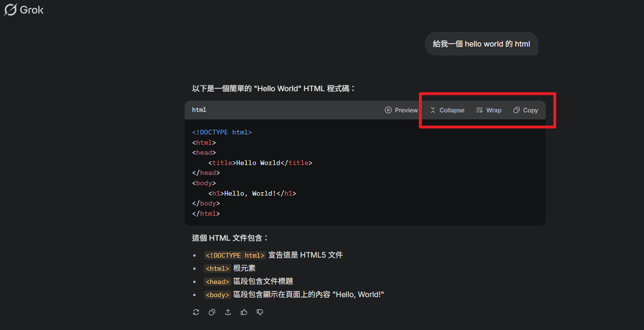644x330 pixels.
Task: Click the h1 Hello, World! code line
Action: [252, 193]
